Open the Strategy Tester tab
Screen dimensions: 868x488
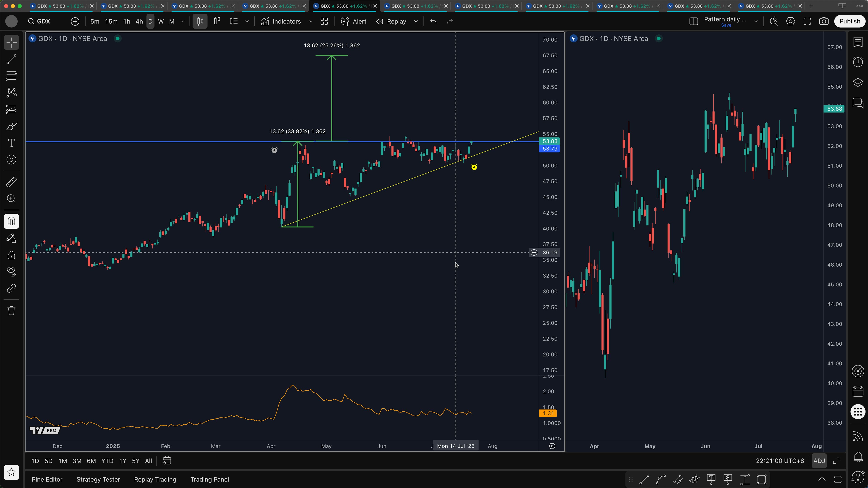[98, 479]
